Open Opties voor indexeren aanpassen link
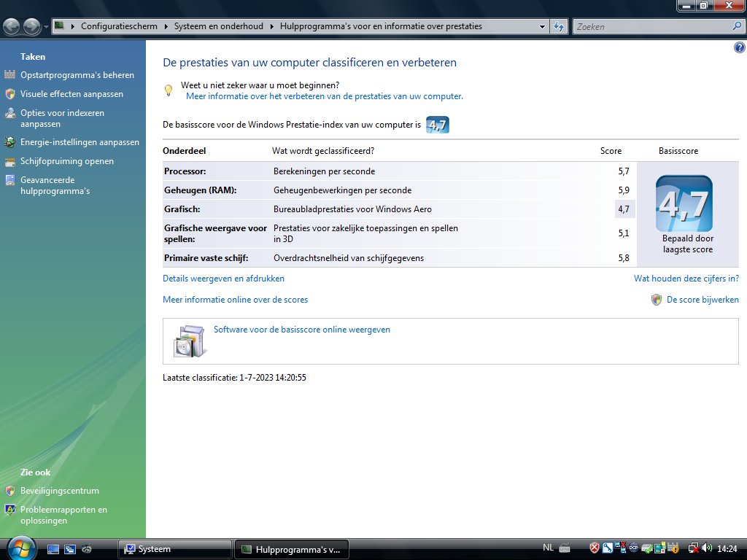This screenshot has height=560, width=747. [63, 118]
